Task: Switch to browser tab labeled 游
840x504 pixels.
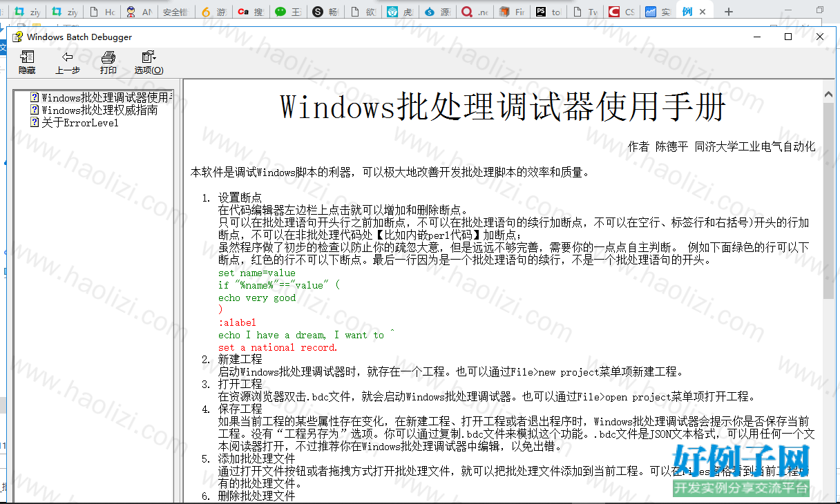Action: (213, 12)
